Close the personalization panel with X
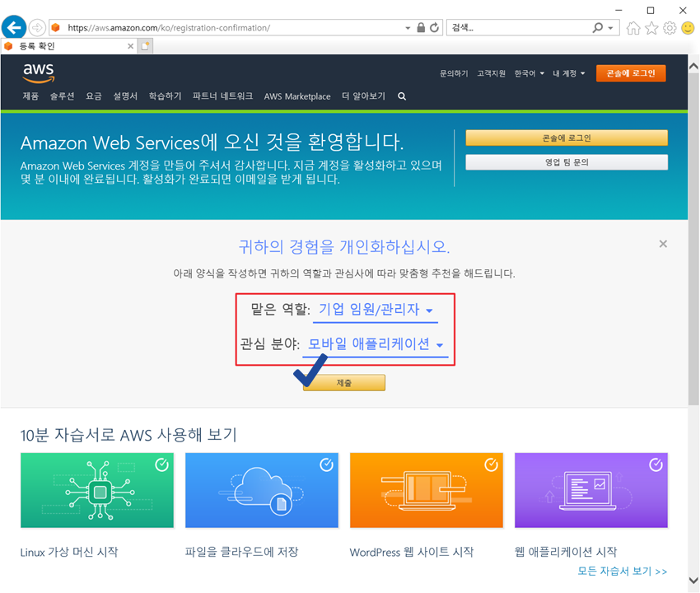This screenshot has width=700, height=593. pos(663,244)
